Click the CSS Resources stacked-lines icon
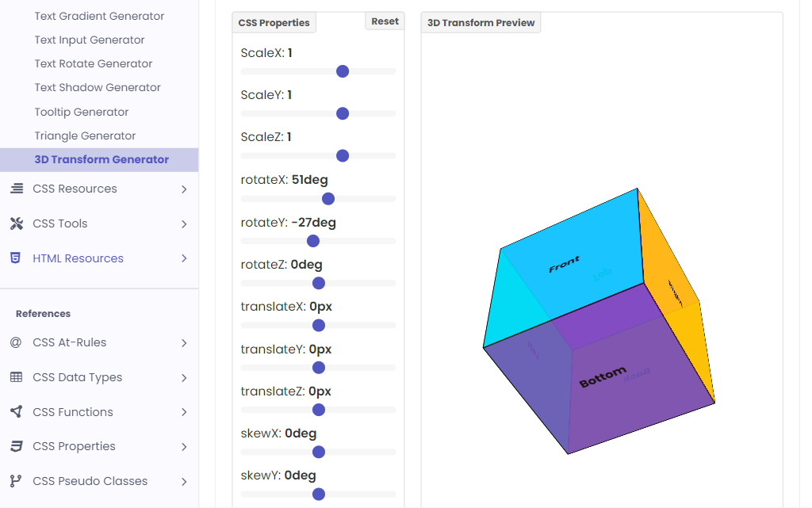Screen dimensions: 812x508 click(x=16, y=189)
